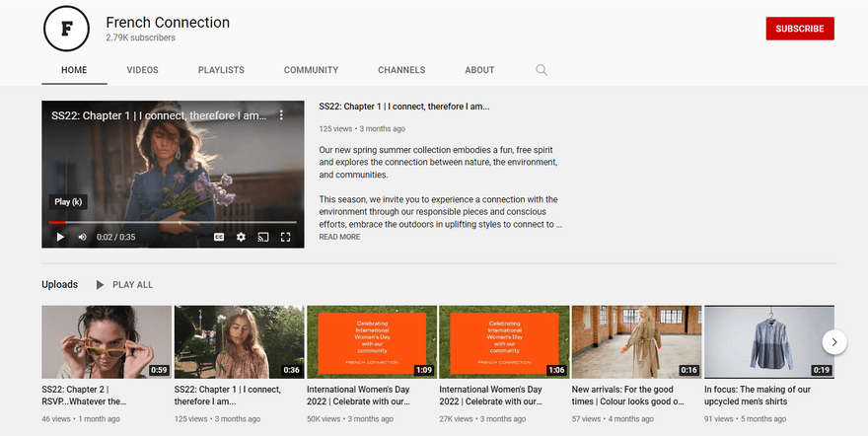Screen dimensions: 868x436
Task: Click title 'SS22: Chapter 2 | RSVP...Whatever the...'
Action: (x=84, y=396)
